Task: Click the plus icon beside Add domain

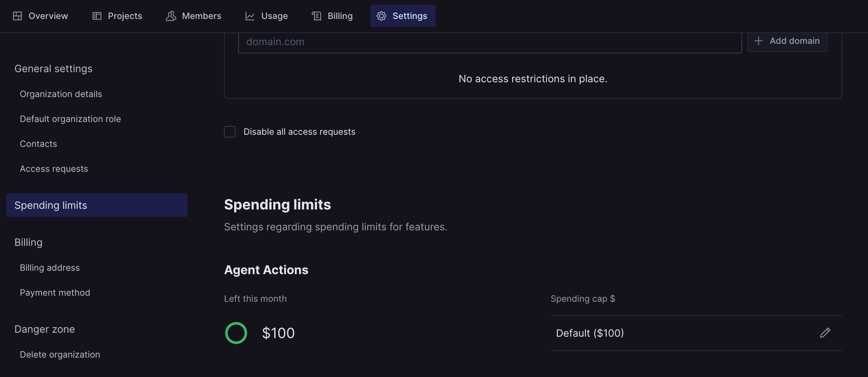Action: click(x=758, y=41)
